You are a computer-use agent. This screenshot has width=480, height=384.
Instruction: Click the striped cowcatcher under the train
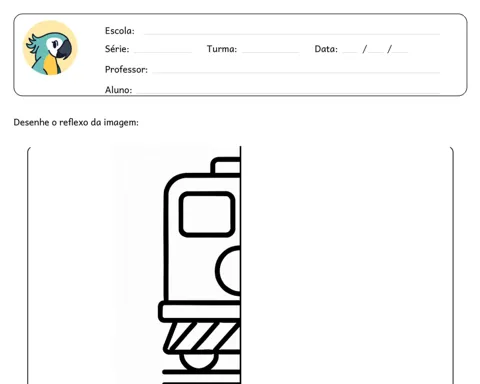202,337
